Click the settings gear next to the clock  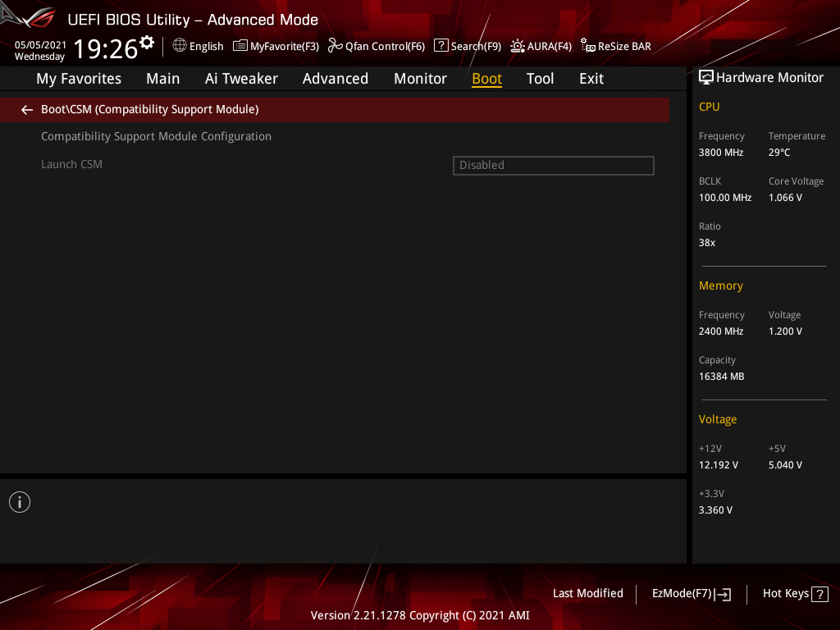(147, 43)
